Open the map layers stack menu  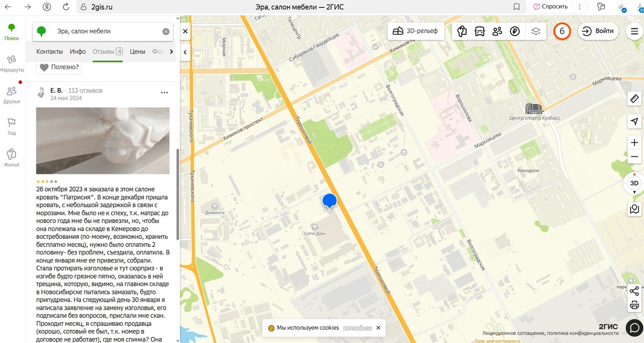(535, 31)
